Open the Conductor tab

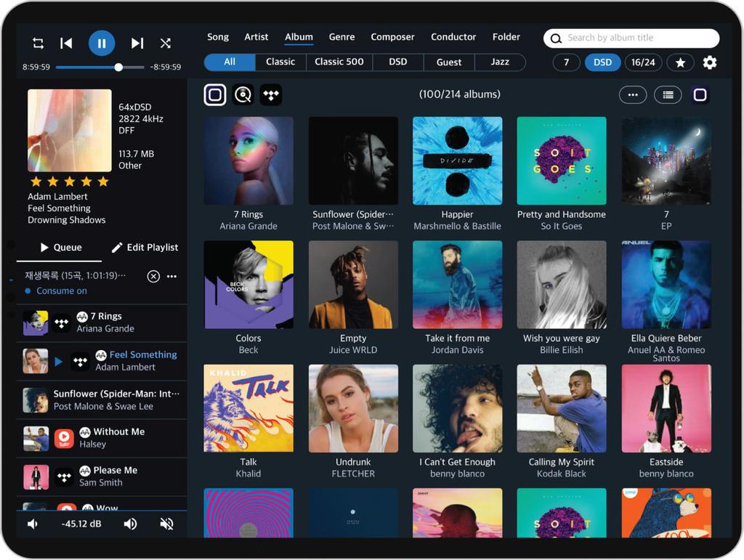pos(453,37)
